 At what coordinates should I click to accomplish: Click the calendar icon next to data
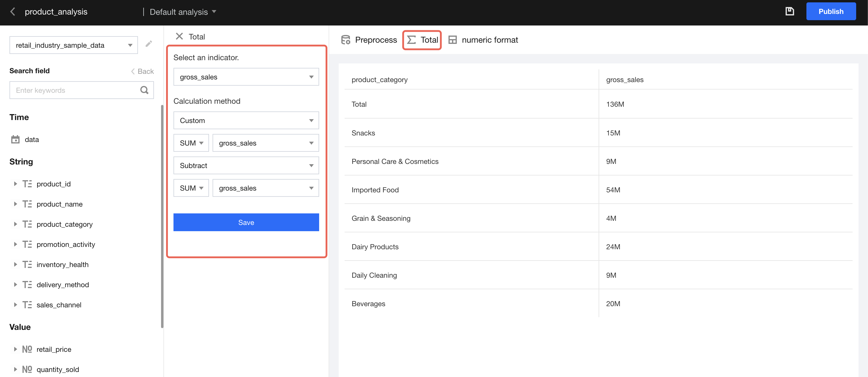tap(15, 139)
